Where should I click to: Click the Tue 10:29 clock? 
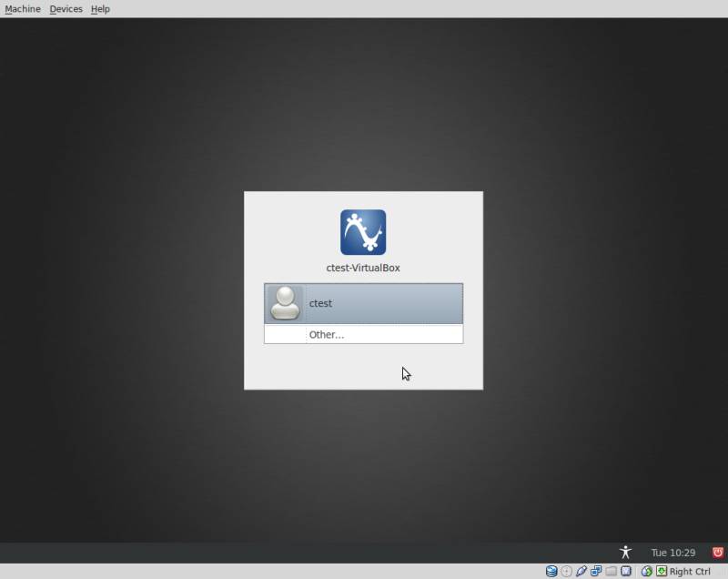tap(672, 553)
